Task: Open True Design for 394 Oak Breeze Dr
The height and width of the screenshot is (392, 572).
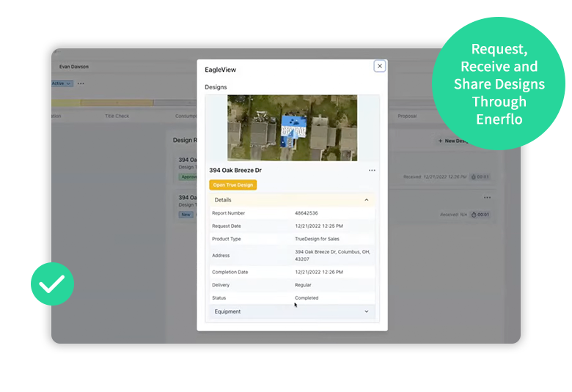Action: [232, 185]
